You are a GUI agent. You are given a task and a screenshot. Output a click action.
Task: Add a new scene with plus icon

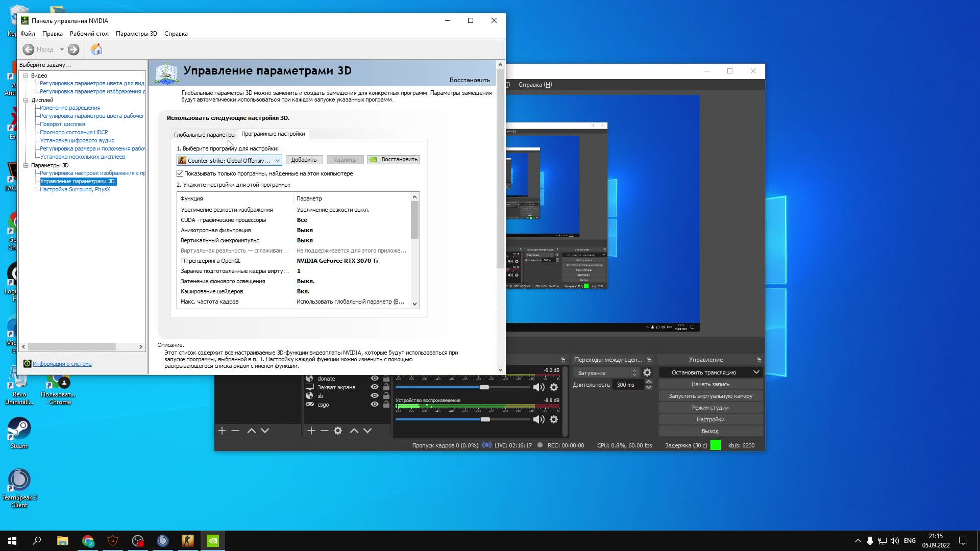222,431
